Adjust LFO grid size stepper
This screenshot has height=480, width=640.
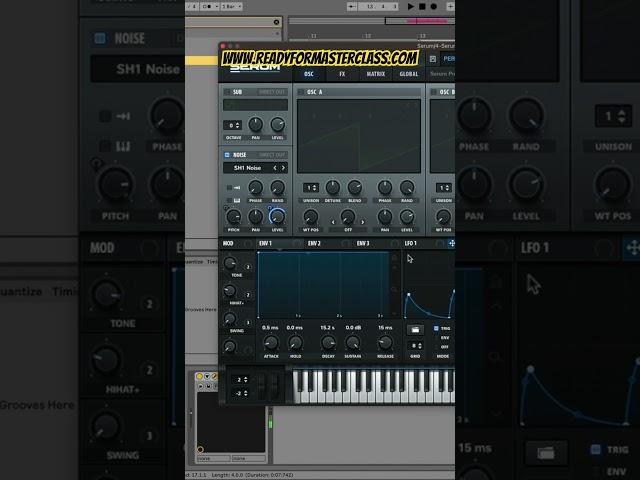click(x=415, y=346)
